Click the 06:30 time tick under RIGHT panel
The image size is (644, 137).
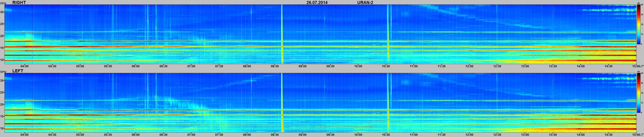coord(164,66)
